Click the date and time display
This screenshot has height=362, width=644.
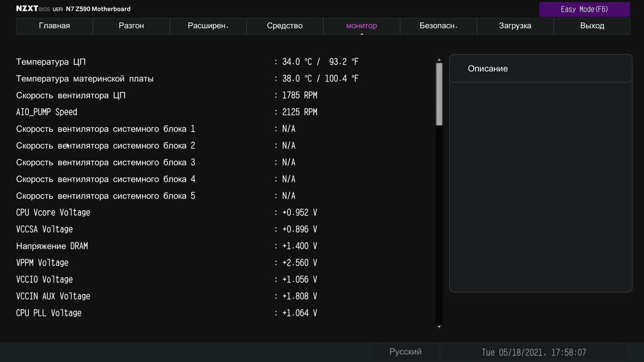click(533, 352)
